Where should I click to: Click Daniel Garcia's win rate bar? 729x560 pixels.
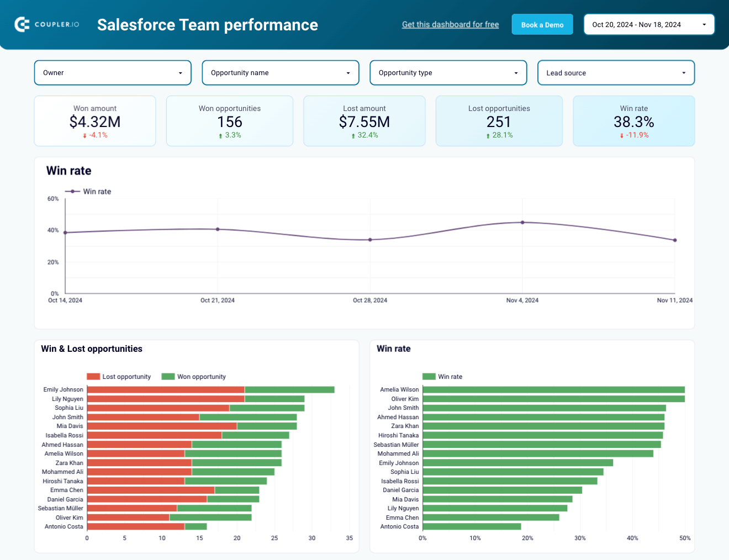[x=502, y=490]
